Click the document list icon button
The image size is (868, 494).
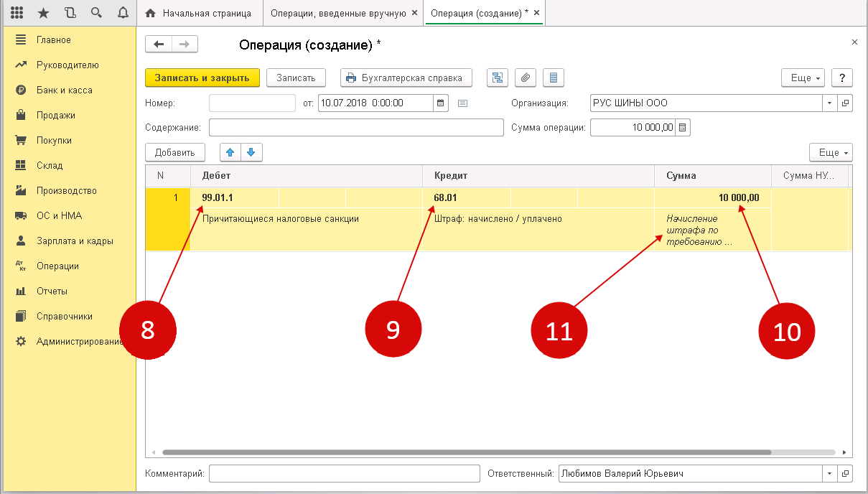pos(554,78)
